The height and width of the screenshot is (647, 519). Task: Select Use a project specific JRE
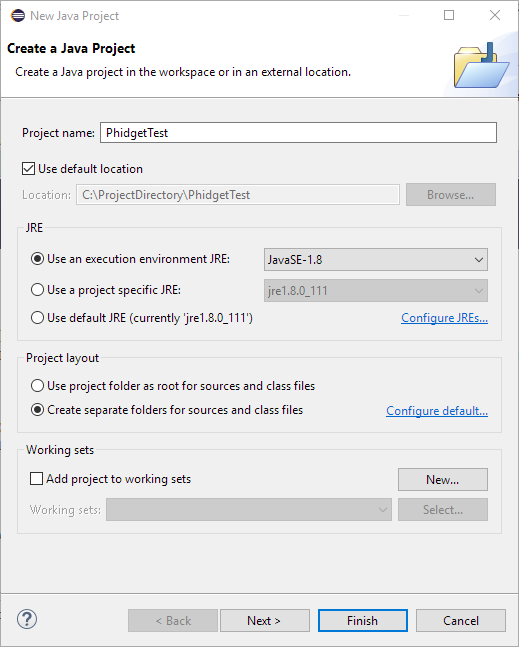click(x=38, y=290)
